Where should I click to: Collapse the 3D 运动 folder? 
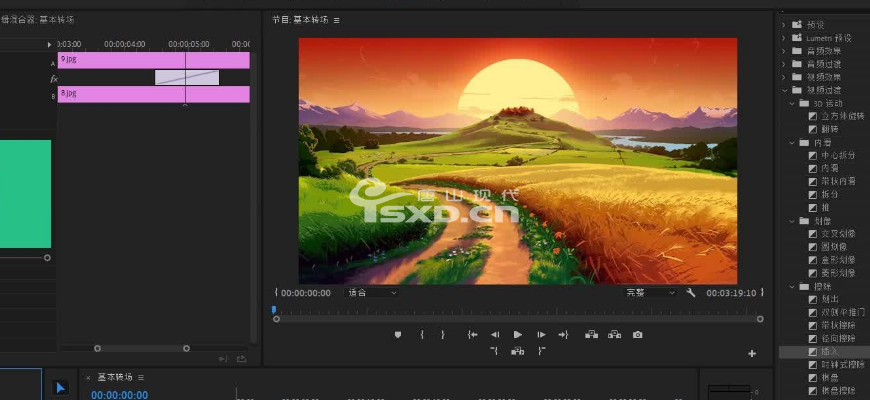point(792,103)
